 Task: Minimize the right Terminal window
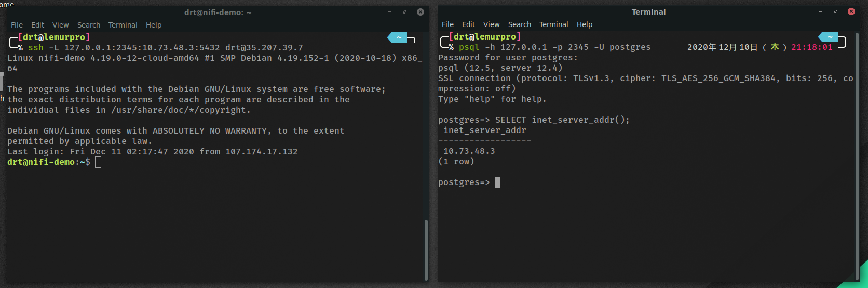coord(820,11)
